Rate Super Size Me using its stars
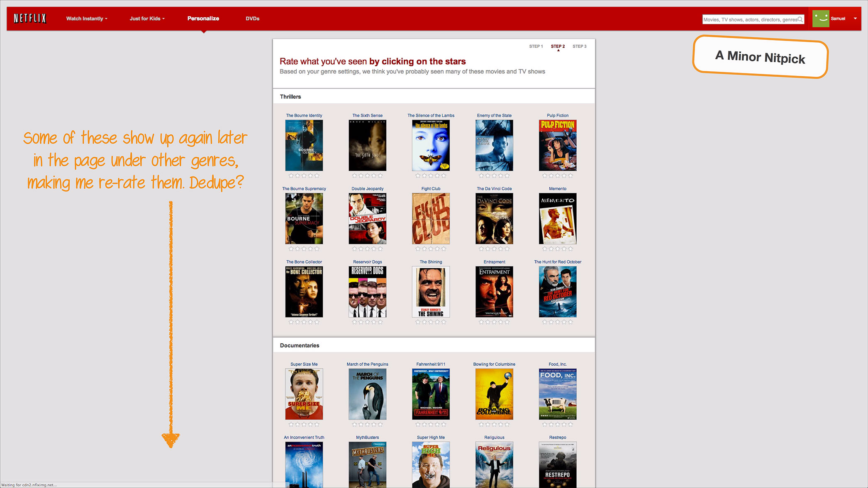 pyautogui.click(x=304, y=425)
